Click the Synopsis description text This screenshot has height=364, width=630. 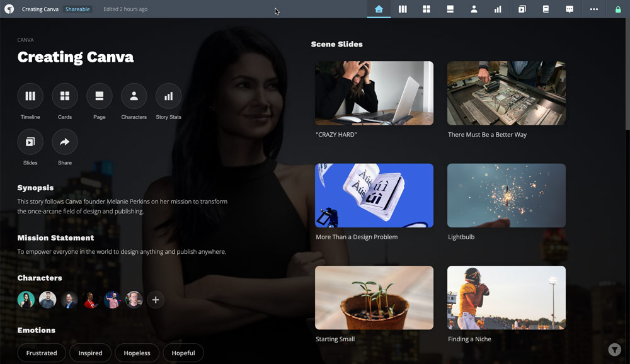(122, 206)
